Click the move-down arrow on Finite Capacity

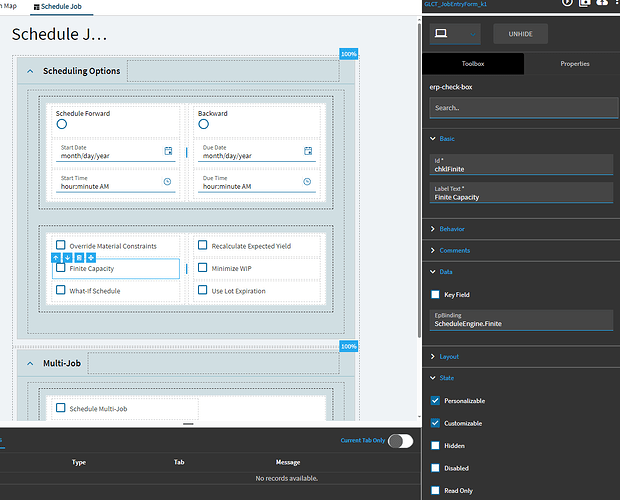coord(68,258)
